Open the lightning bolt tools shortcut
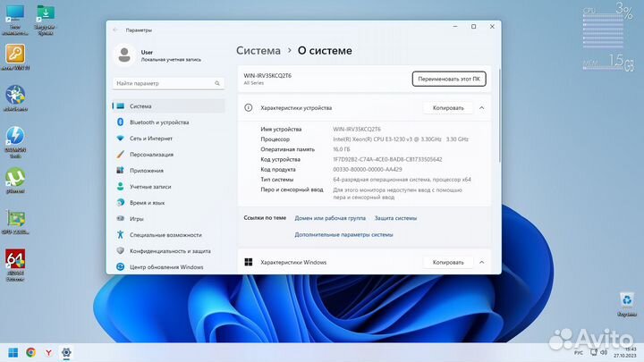Screen dimensions: 644x362 click(15, 141)
